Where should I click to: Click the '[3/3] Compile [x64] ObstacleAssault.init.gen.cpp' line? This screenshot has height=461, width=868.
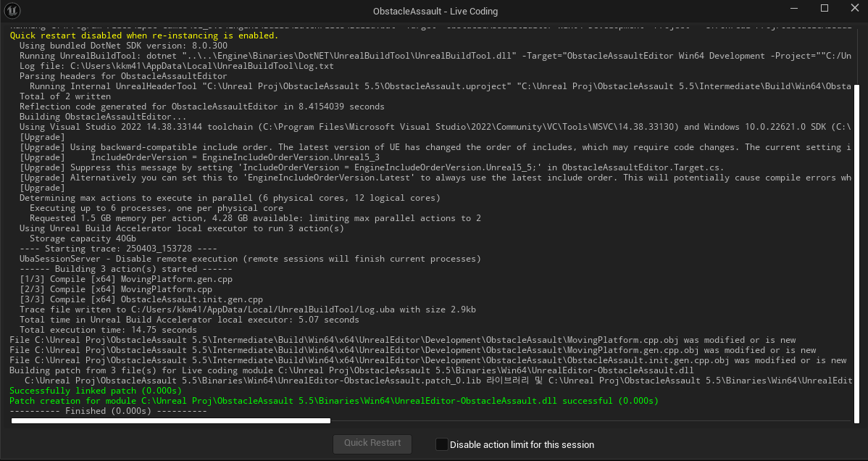coord(141,299)
